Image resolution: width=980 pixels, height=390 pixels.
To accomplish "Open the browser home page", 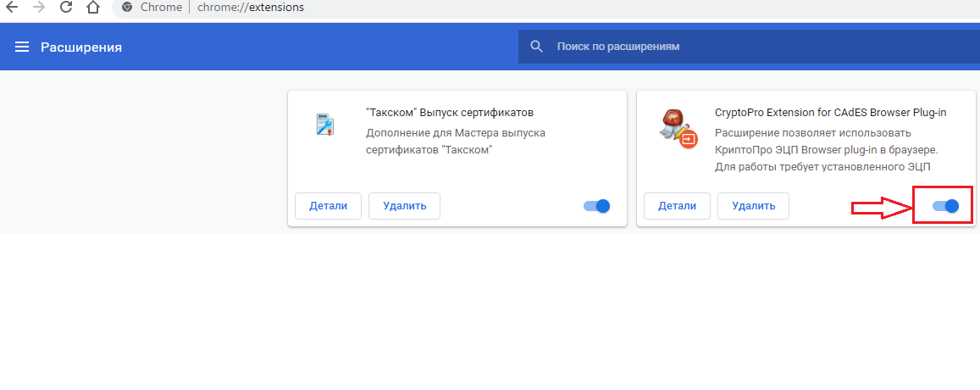I will [x=93, y=8].
